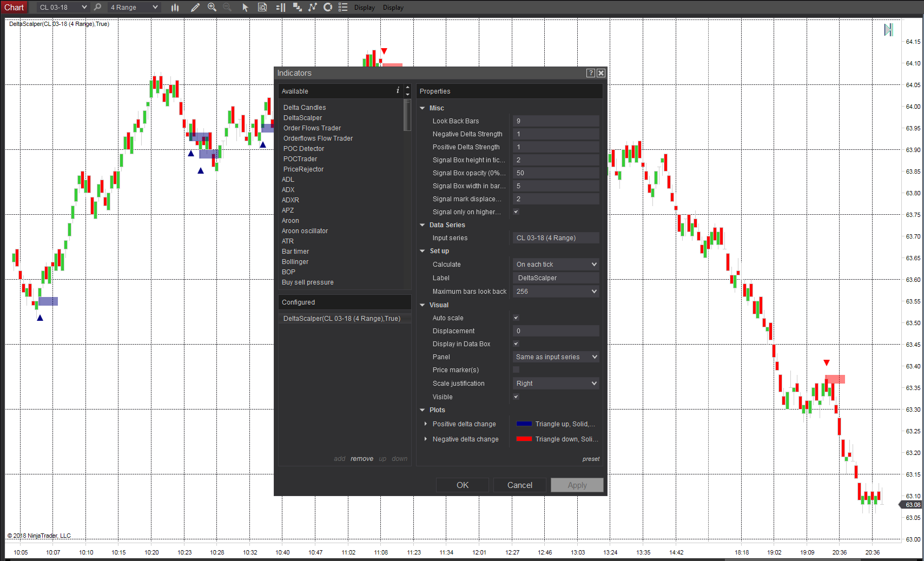Click the OK button
The height and width of the screenshot is (561, 924).
click(463, 485)
